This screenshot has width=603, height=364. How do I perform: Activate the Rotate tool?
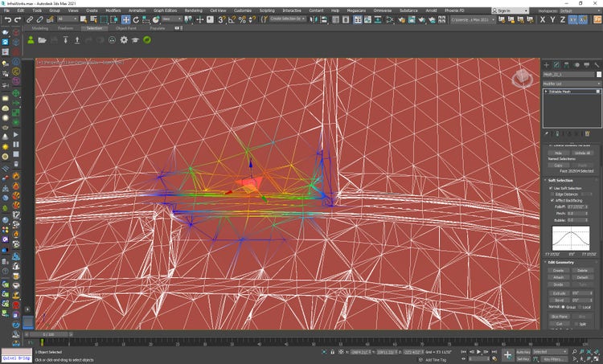point(135,19)
